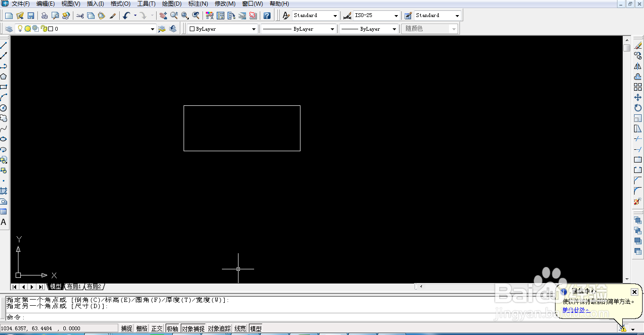This screenshot has height=335, width=644.
Task: Click the last-tab navigation arrow button
Action: tap(41, 287)
